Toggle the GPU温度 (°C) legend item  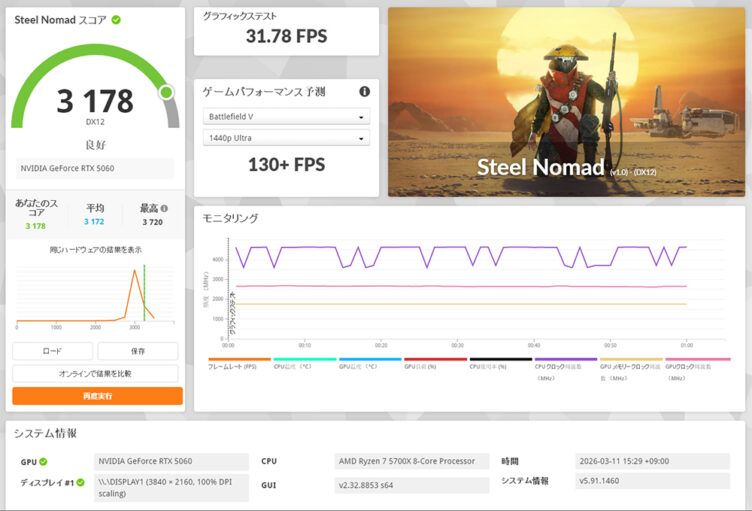370,363
